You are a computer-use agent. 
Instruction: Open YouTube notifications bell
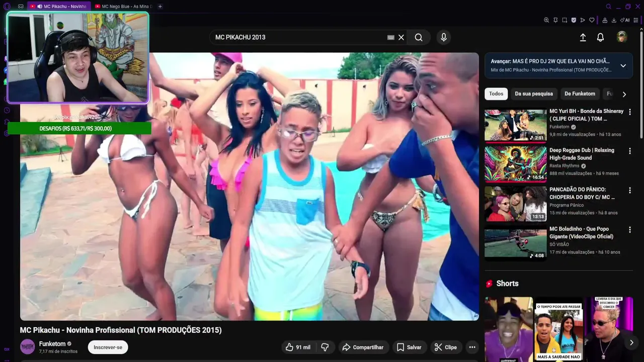[600, 37]
